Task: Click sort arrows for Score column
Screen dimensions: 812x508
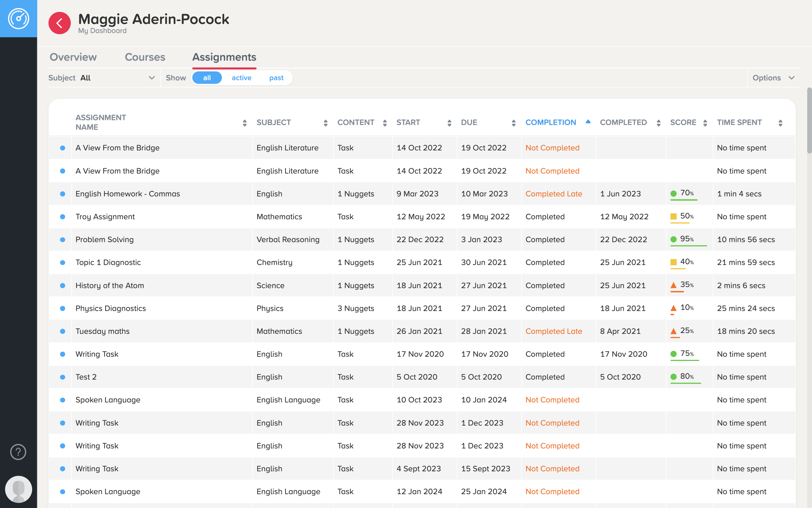Action: coord(705,123)
